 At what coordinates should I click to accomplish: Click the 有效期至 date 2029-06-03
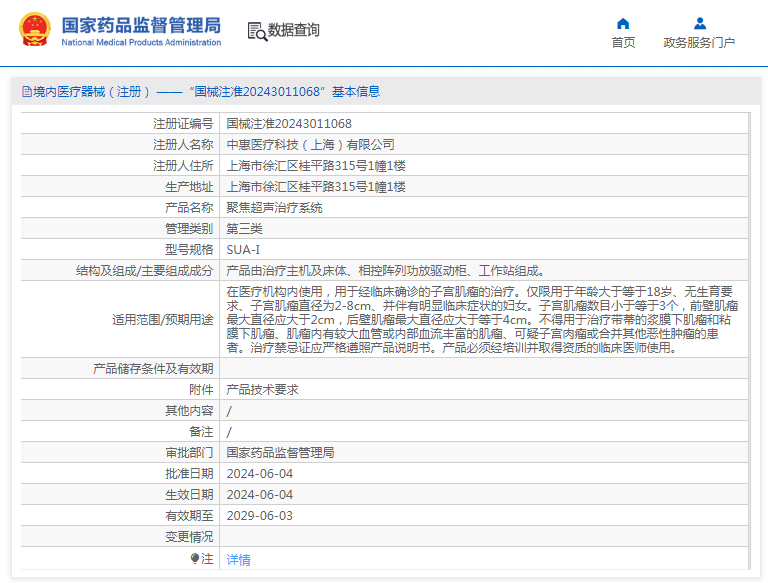pyautogui.click(x=259, y=516)
